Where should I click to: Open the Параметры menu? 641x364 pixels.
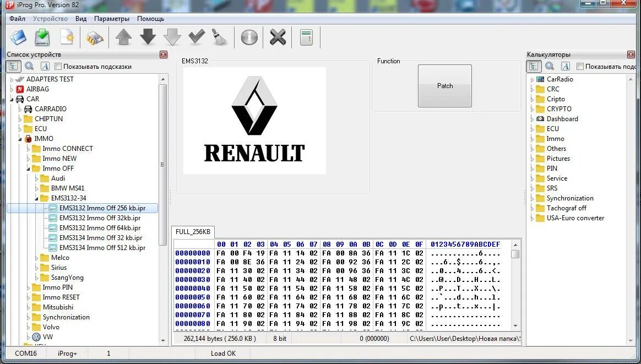coord(112,19)
